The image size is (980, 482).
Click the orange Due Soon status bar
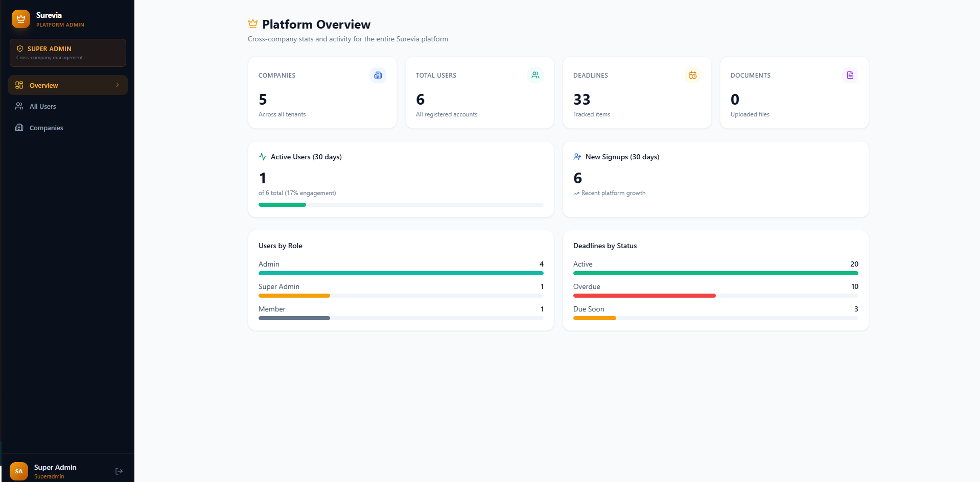595,318
